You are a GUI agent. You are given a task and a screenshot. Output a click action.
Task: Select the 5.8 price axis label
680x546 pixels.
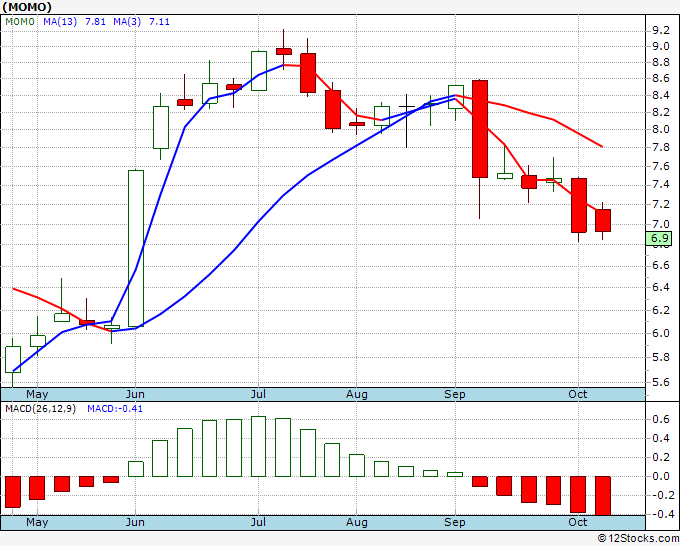tap(661, 358)
